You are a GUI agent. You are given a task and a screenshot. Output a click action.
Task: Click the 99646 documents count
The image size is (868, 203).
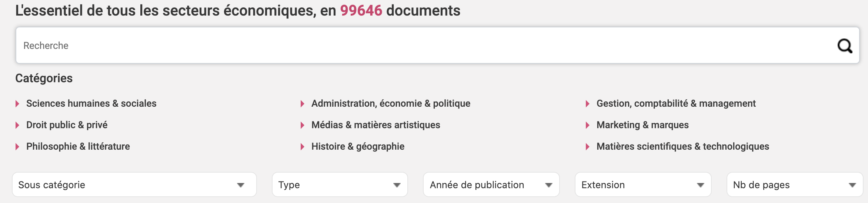click(x=361, y=10)
